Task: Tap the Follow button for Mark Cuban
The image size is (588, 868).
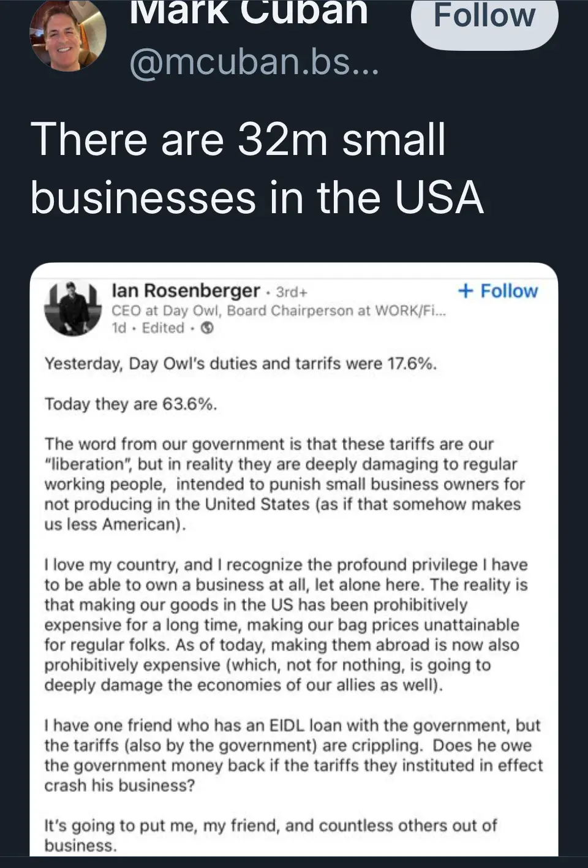Action: tap(484, 18)
